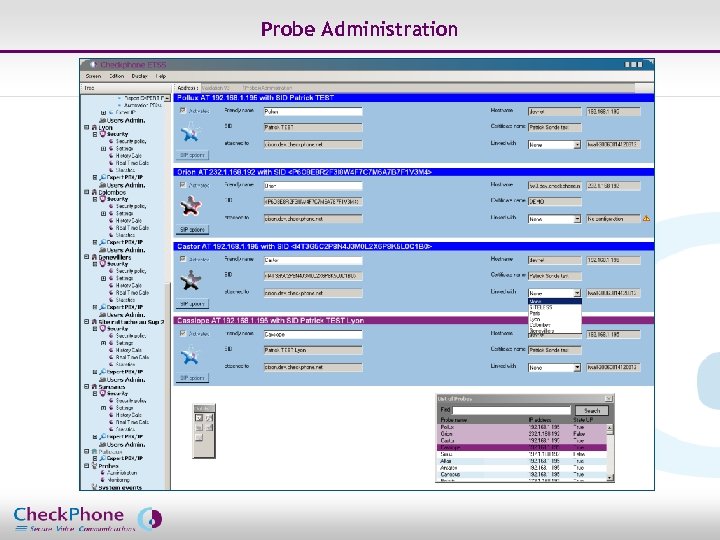
Task: Click the Users Admin icon under Lyon
Action: (103, 185)
